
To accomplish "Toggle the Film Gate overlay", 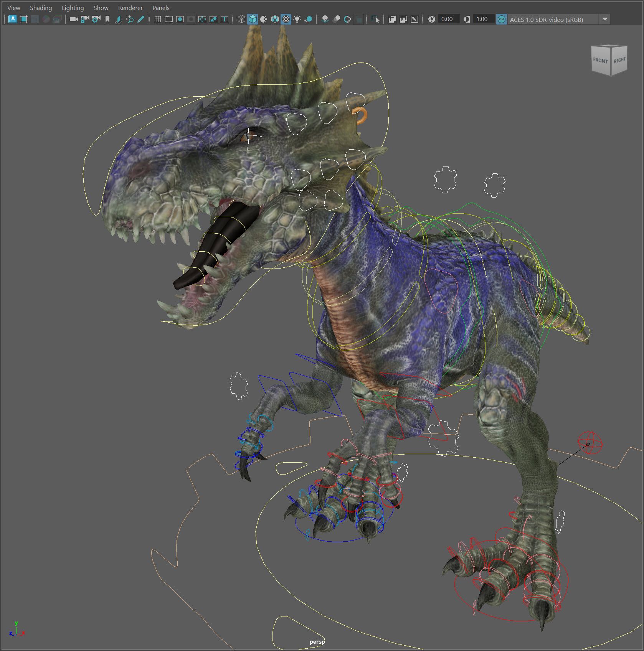I will [x=168, y=19].
